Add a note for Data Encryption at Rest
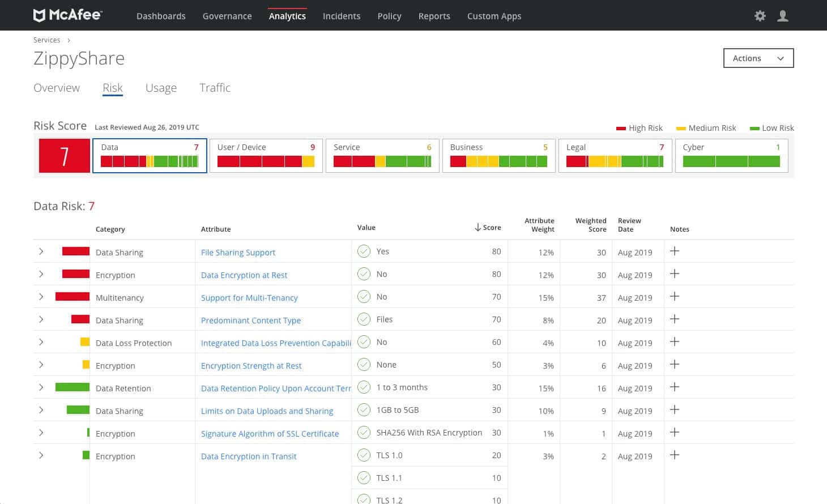This screenshot has height=504, width=827. pyautogui.click(x=675, y=274)
